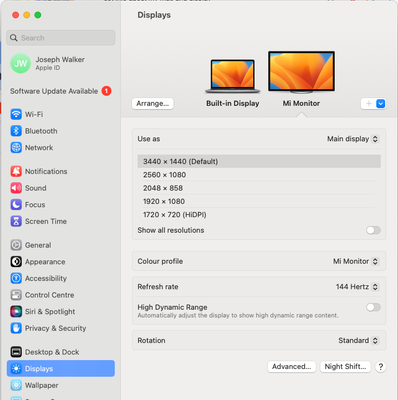This screenshot has width=398, height=400.
Task: Click the Arrange... button
Action: (x=153, y=104)
